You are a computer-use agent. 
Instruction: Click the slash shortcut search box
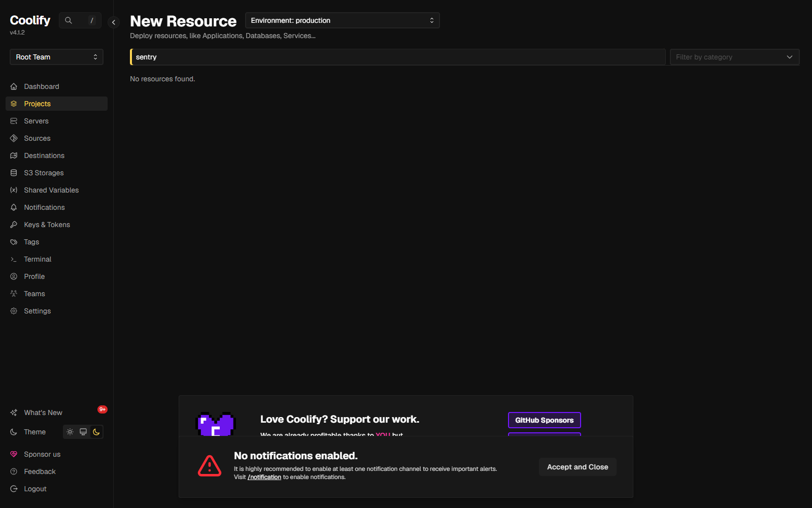(80, 20)
